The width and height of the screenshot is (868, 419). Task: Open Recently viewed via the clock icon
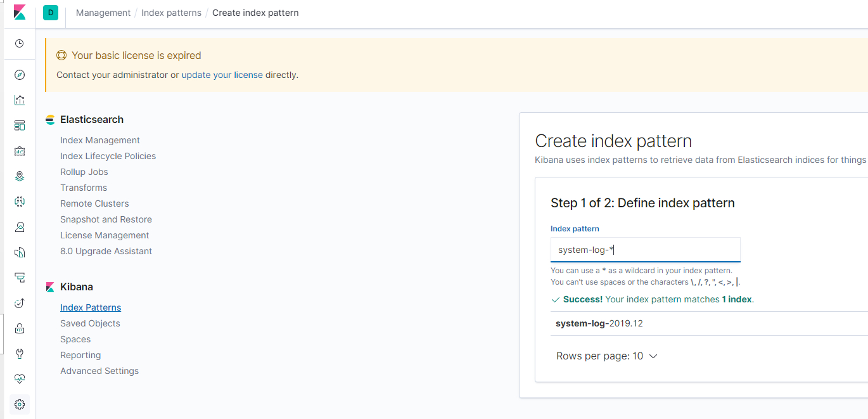coord(19,44)
